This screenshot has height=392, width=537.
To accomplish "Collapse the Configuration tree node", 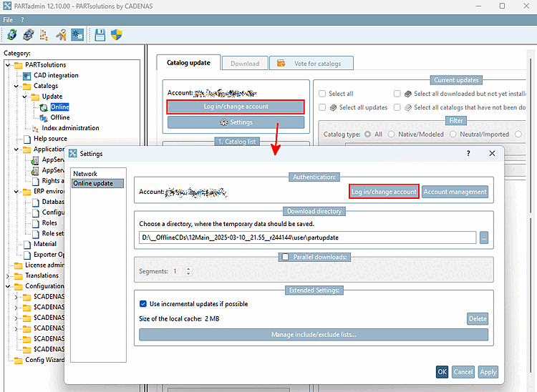I will click(8, 286).
